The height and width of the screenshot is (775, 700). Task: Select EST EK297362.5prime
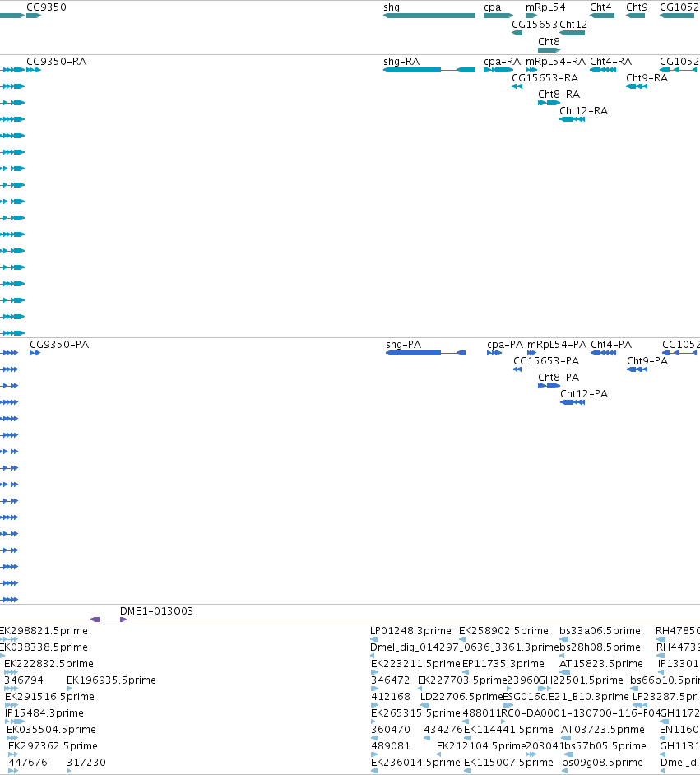[x=53, y=746]
